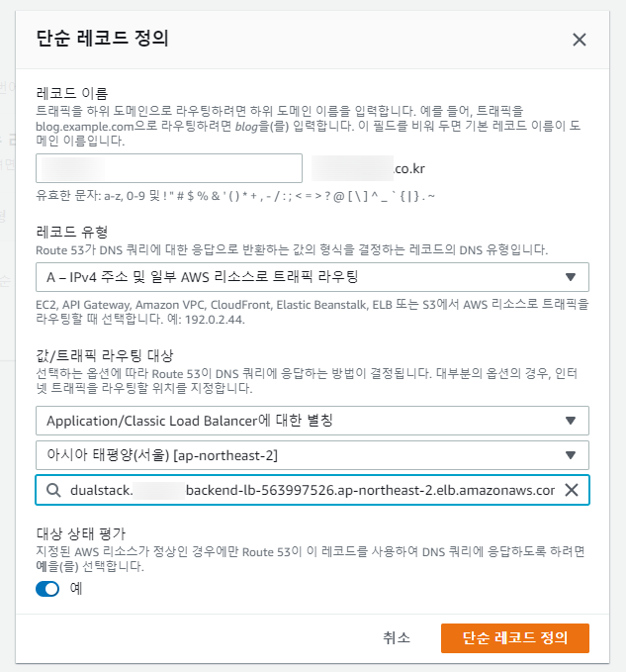Screen dimensions: 626x672
Task: Click the 취소 button
Action: click(397, 637)
